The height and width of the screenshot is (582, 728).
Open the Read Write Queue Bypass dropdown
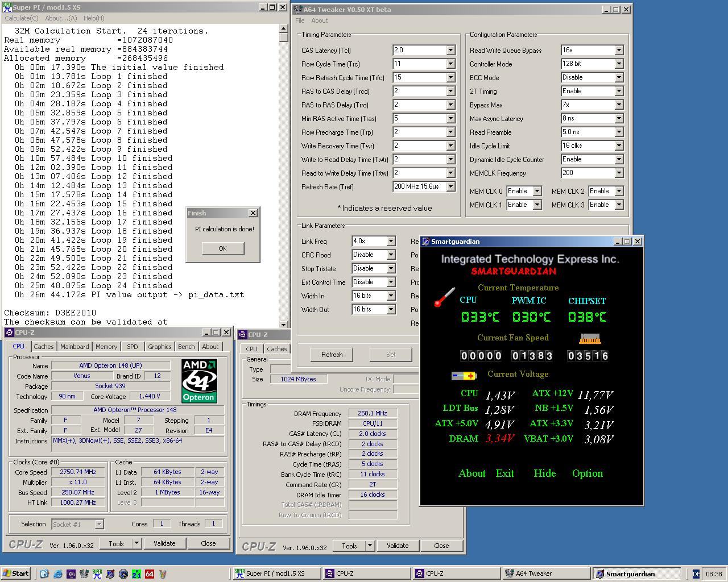click(x=619, y=50)
